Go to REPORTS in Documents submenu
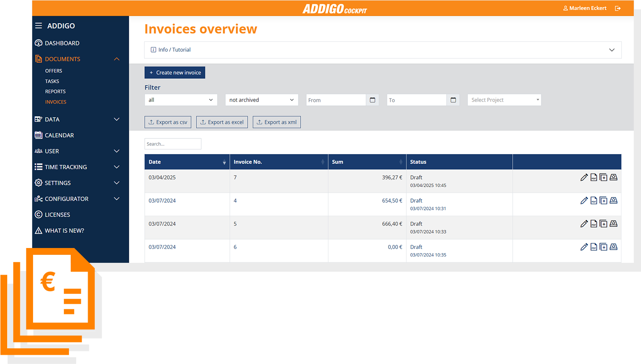 point(55,91)
